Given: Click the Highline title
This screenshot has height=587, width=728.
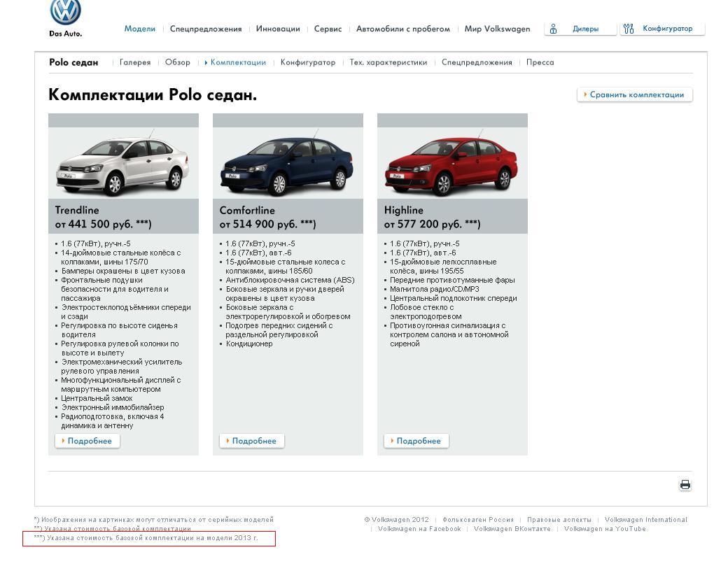Looking at the screenshot, I should (403, 210).
